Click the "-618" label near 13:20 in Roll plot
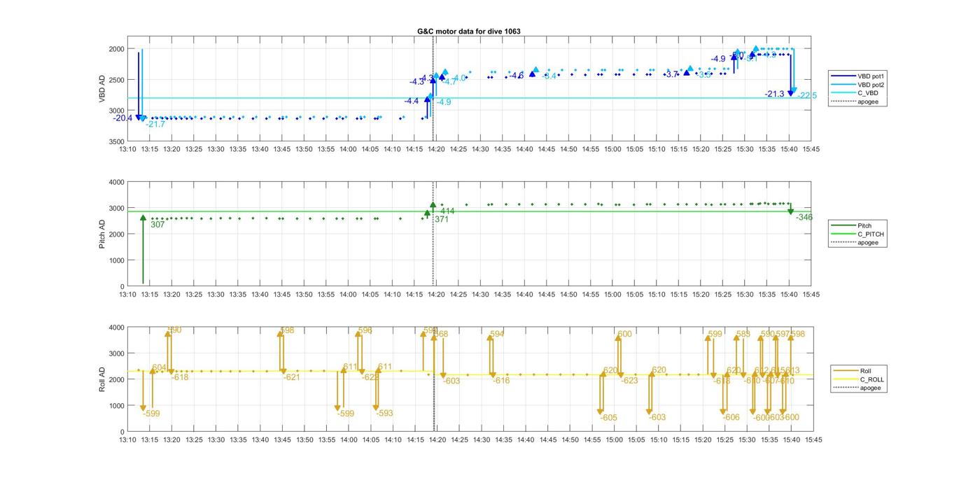980x485 pixels. click(181, 378)
